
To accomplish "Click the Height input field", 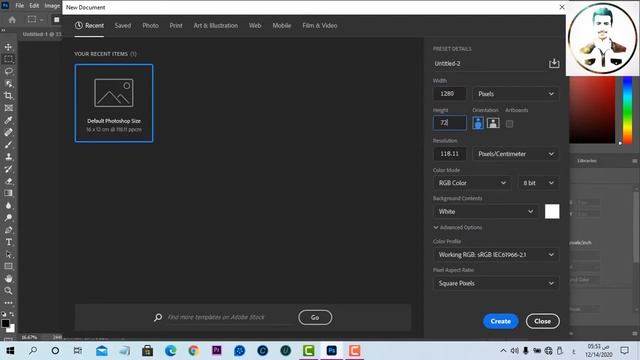I will [x=450, y=123].
